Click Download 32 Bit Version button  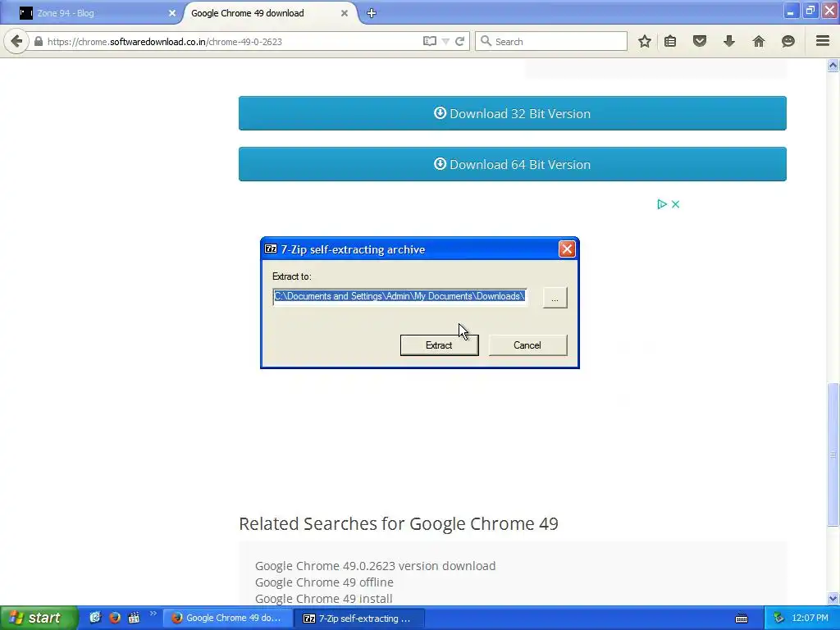[512, 113]
